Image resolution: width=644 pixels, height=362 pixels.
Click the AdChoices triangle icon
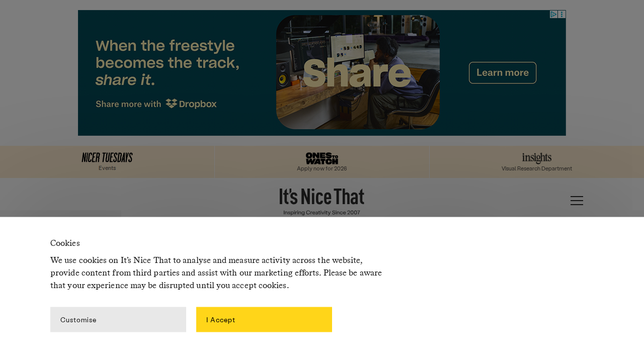pos(553,15)
